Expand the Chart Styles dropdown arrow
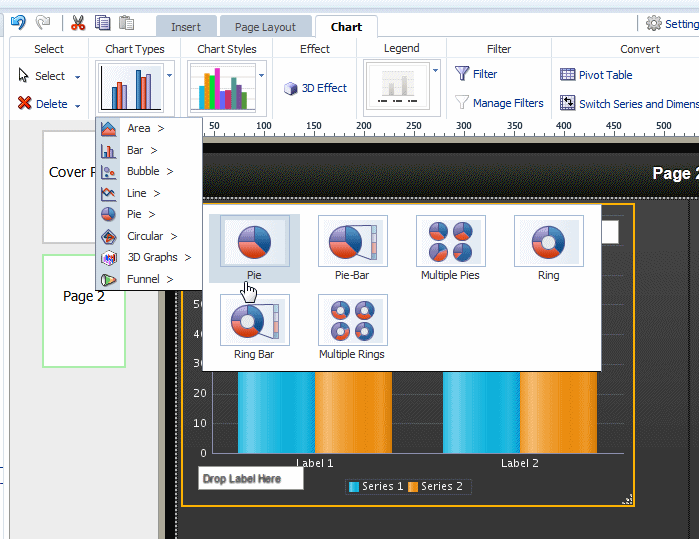This screenshot has height=539, width=699. [x=262, y=75]
